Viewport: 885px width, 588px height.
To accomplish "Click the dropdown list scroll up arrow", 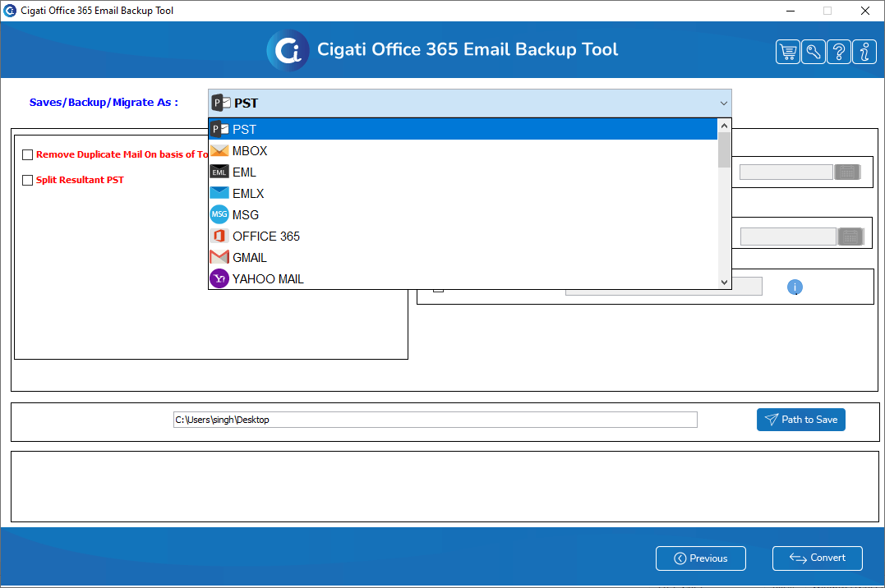I will [x=724, y=126].
